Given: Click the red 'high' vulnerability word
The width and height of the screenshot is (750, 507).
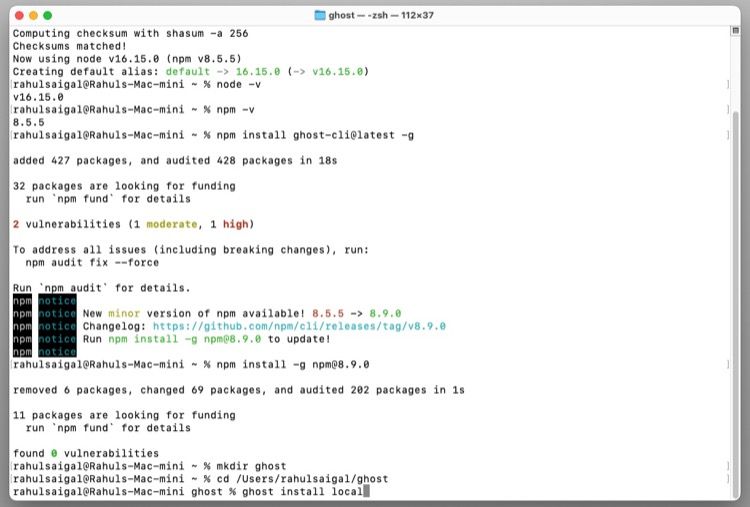Looking at the screenshot, I should tap(235, 224).
